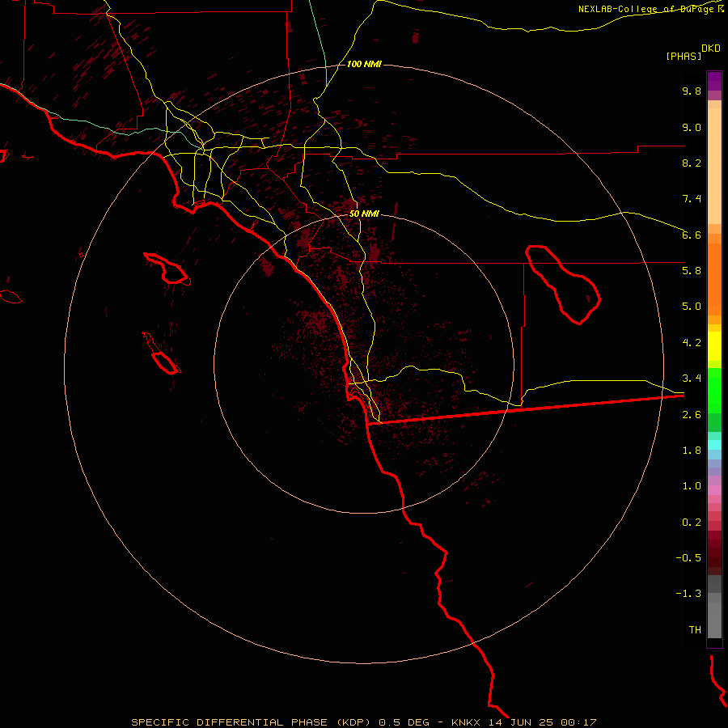The width and height of the screenshot is (728, 728).
Task: Click the Specific Differential Phase KDP caption
Action: pyautogui.click(x=363, y=722)
